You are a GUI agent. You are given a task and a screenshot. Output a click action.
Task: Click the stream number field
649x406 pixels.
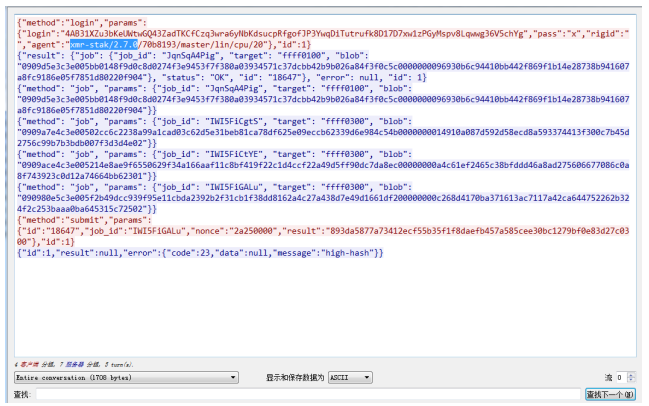coord(620,377)
